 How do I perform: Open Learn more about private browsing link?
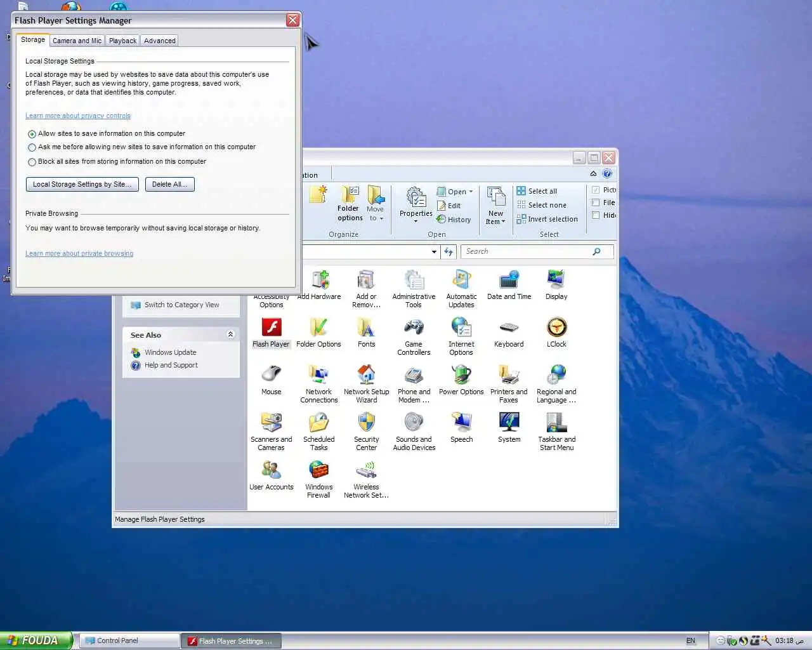tap(79, 253)
